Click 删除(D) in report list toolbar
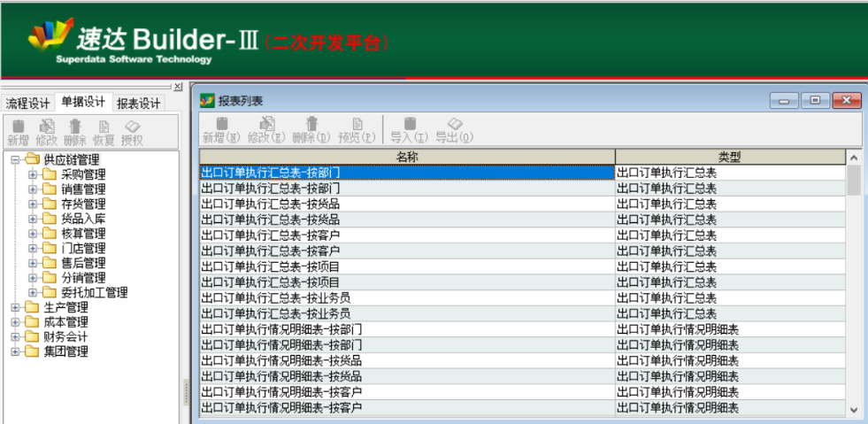This screenshot has height=424, width=868. [x=311, y=131]
